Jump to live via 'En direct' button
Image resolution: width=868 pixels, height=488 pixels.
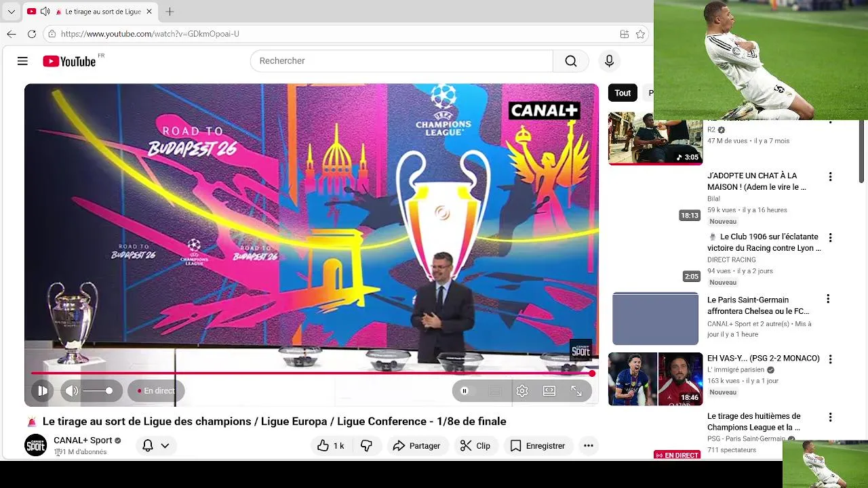click(x=156, y=390)
